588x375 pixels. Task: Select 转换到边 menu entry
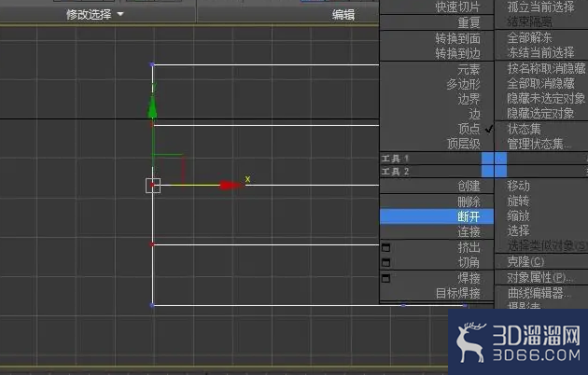tap(457, 53)
